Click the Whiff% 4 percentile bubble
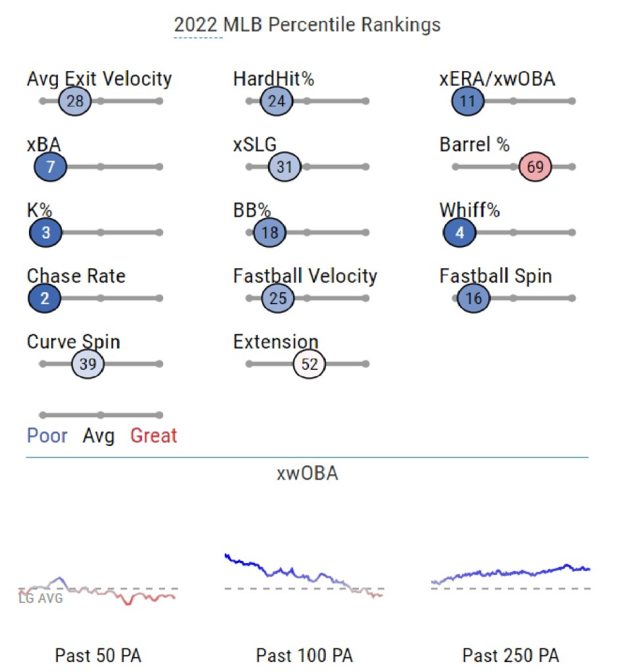Viewport: 625px width, 672px height. click(459, 233)
